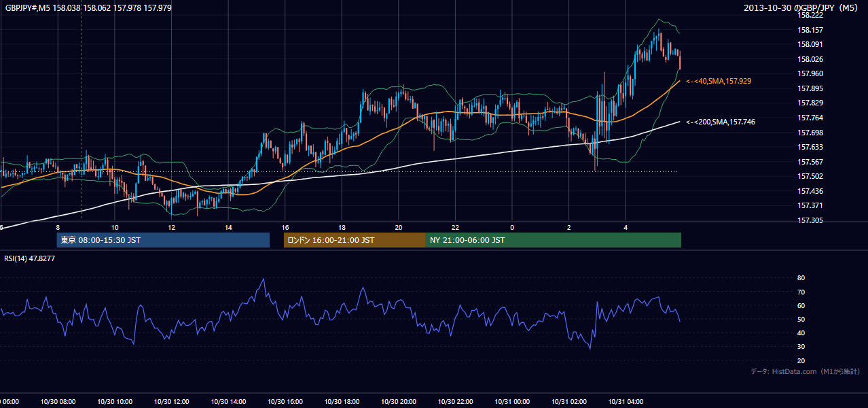This screenshot has height=408, width=868.
Task: Select the ロンドン 16:00-21:00 JST session bar
Action: click(x=355, y=240)
